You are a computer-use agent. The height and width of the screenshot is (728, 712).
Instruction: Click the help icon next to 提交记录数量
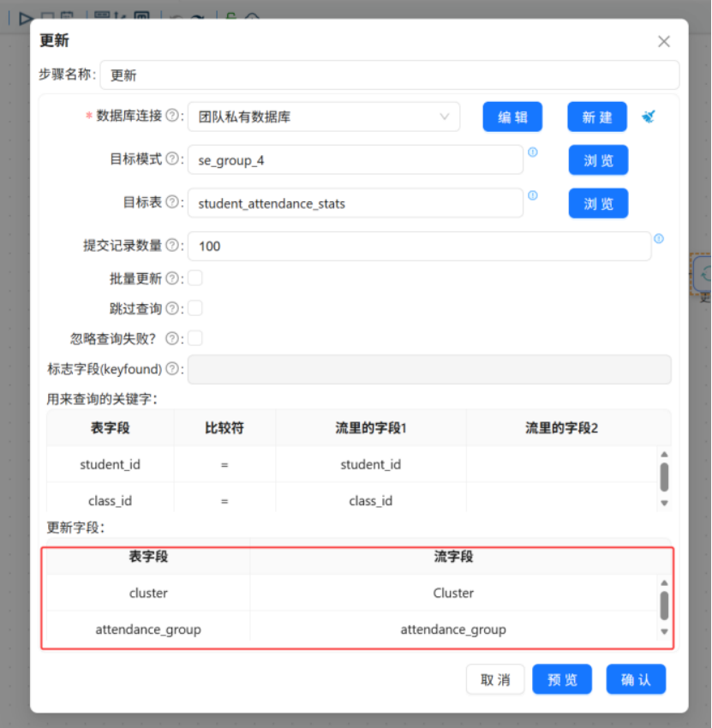pyautogui.click(x=172, y=245)
